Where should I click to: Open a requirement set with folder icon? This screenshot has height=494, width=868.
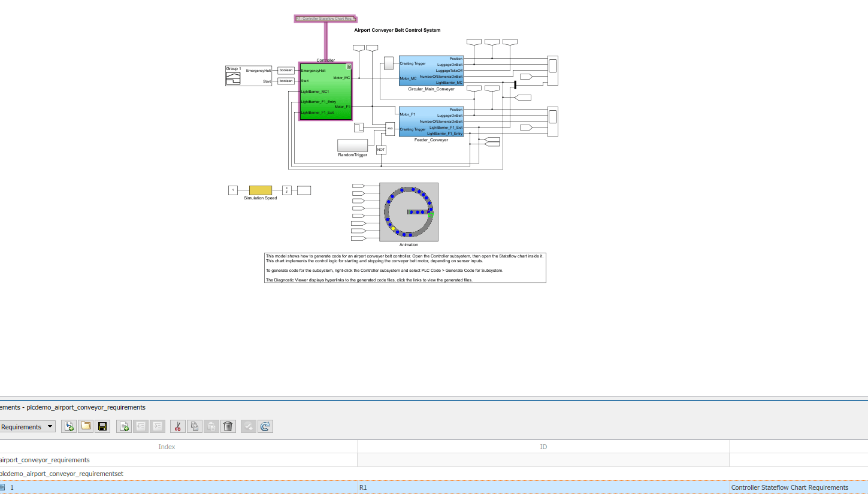[x=86, y=426]
